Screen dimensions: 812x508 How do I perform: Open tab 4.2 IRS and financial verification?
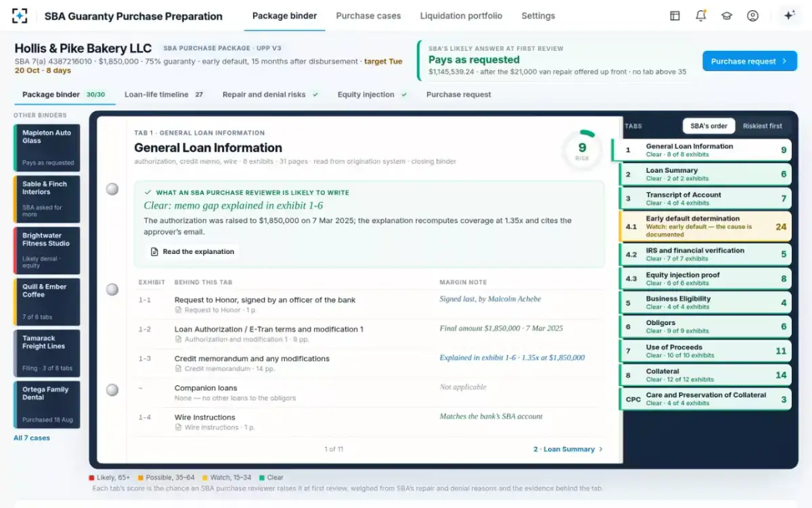pyautogui.click(x=706, y=254)
